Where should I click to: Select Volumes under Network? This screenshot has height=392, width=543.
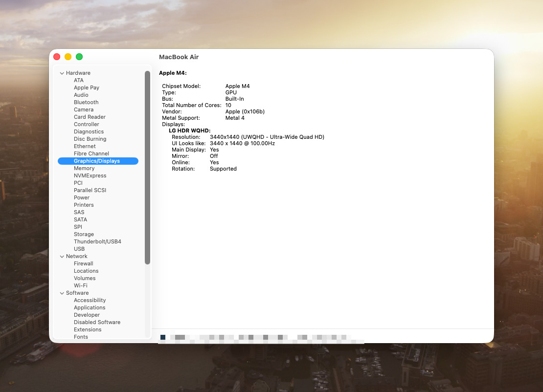85,278
